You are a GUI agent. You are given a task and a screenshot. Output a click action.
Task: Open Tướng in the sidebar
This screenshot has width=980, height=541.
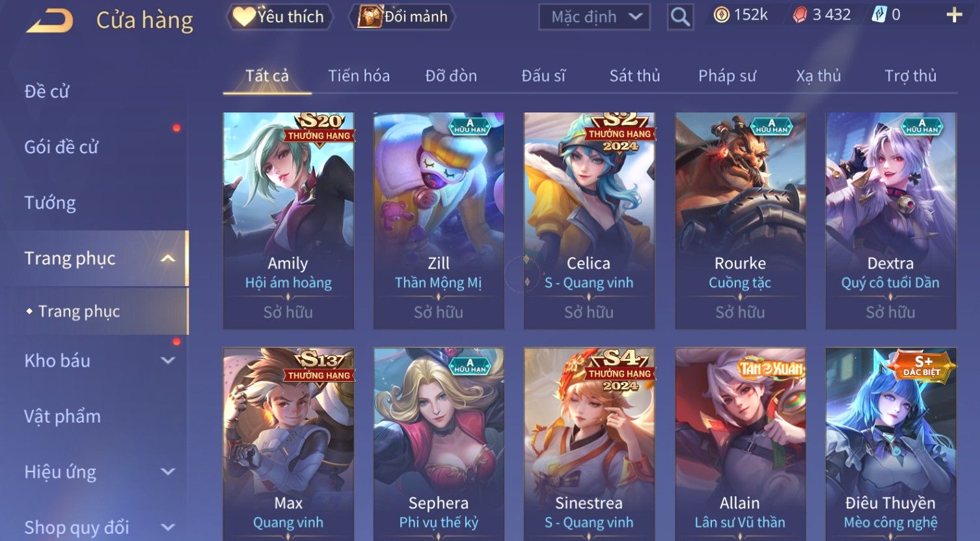pos(50,203)
